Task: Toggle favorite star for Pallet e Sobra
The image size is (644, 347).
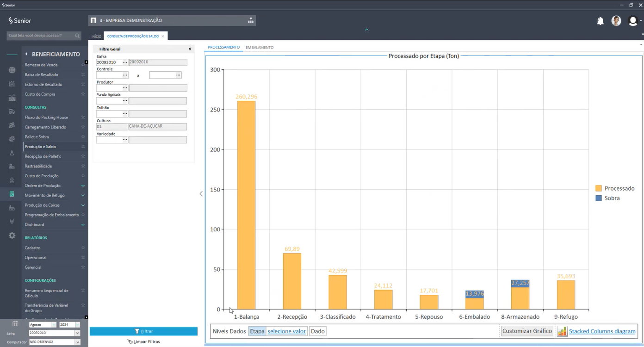Action: coord(83,137)
